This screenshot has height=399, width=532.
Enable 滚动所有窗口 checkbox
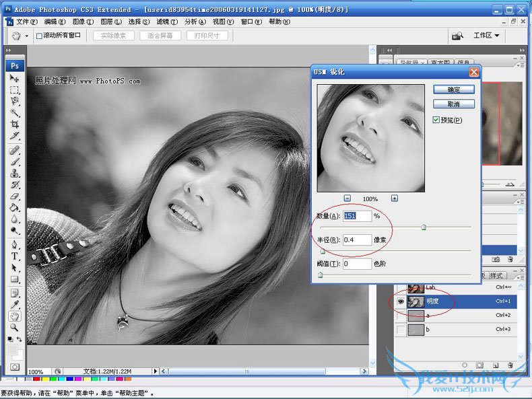(39, 36)
